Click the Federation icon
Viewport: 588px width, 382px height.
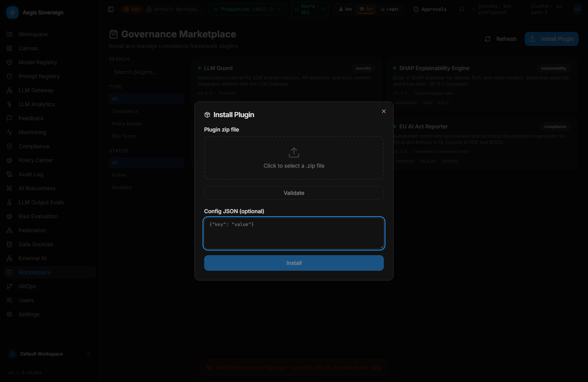(x=9, y=230)
